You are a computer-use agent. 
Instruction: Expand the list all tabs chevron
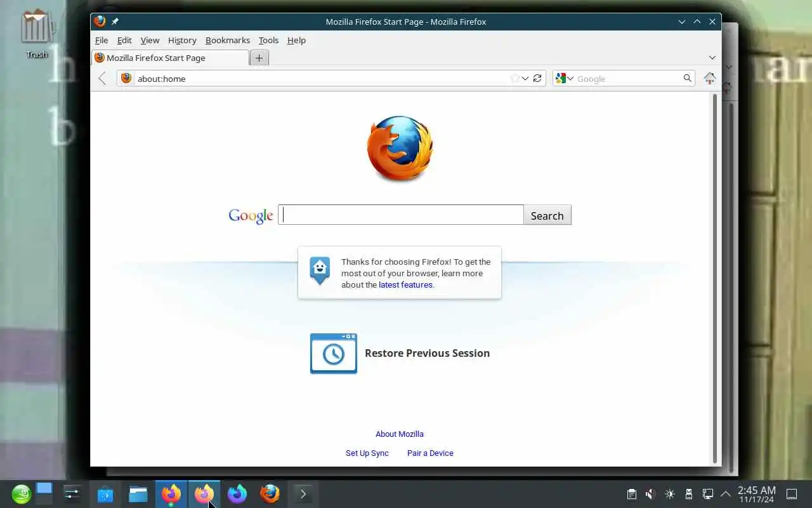(x=712, y=58)
